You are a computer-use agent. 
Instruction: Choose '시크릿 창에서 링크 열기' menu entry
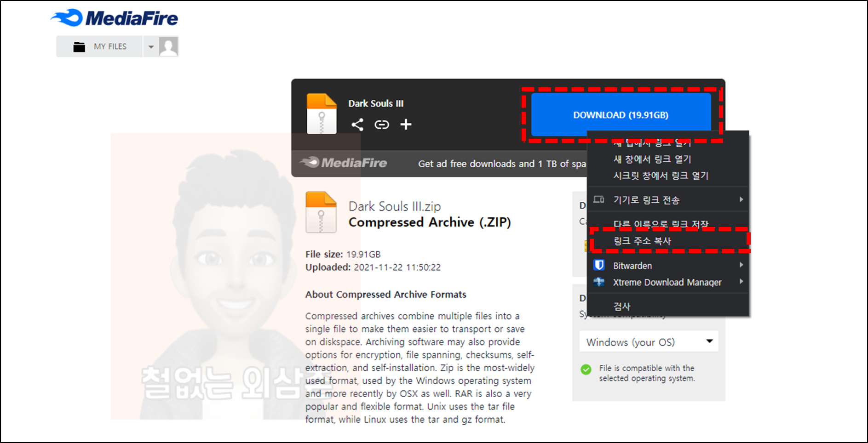coord(668,176)
